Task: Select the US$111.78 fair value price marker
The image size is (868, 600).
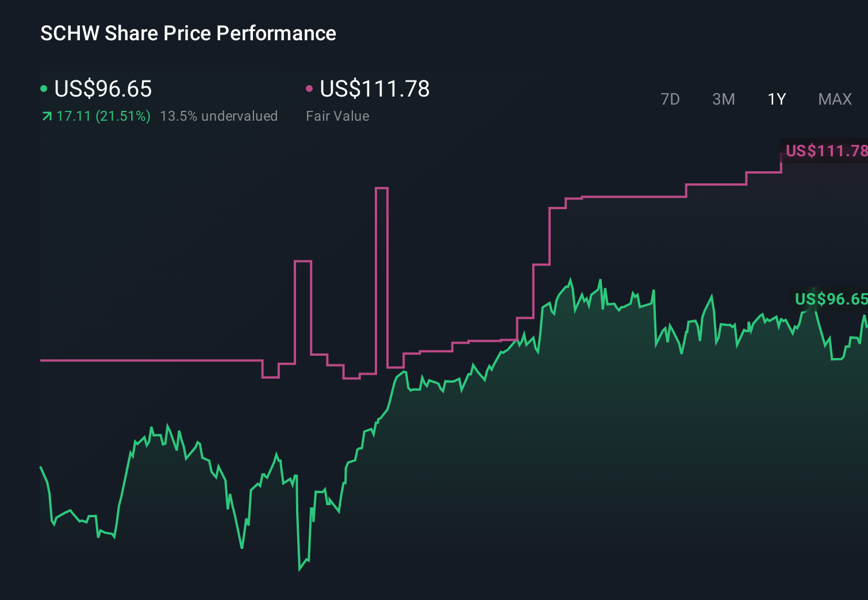Action: tap(826, 151)
